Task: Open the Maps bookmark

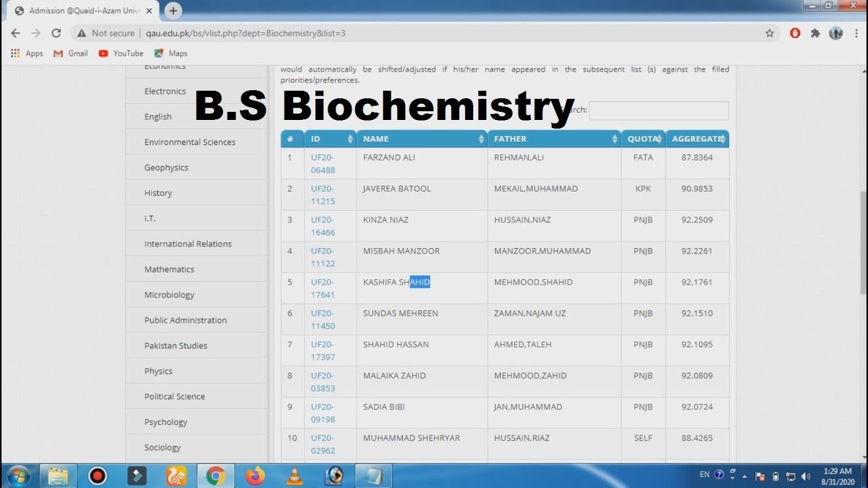Action: [171, 54]
